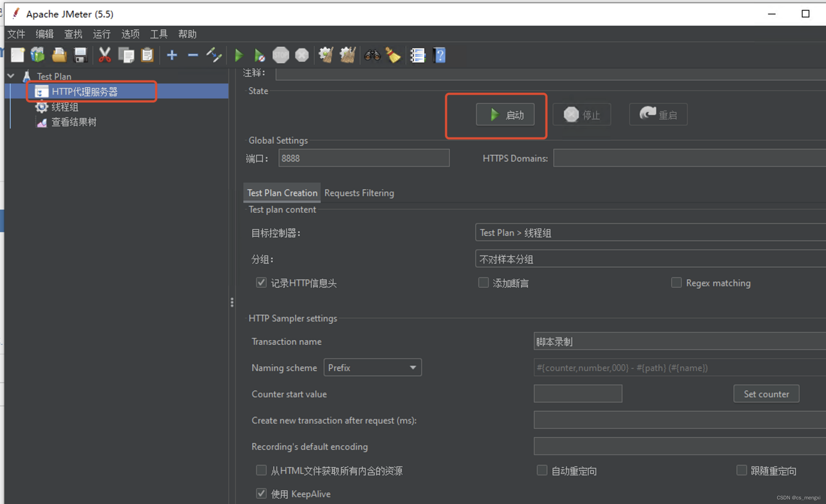The height and width of the screenshot is (504, 826).
Task: Open the Function helper list icon
Action: [418, 55]
